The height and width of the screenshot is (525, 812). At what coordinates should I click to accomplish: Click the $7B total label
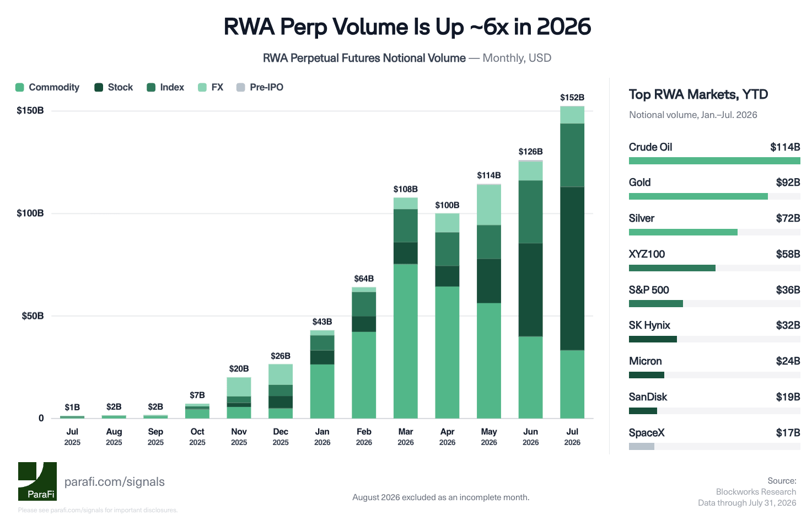(197, 395)
